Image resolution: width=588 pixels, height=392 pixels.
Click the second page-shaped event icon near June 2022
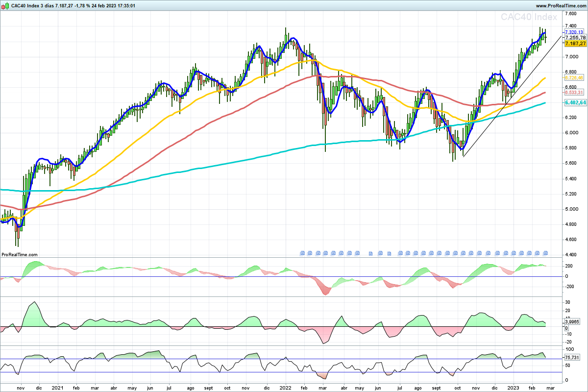click(x=389, y=254)
